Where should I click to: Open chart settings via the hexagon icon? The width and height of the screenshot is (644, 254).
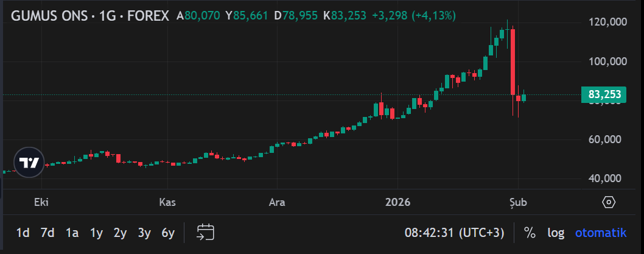click(x=609, y=202)
